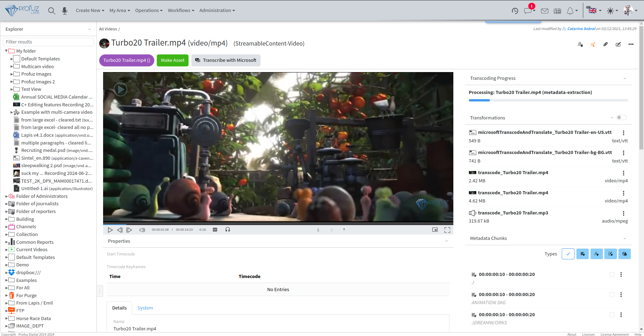
Task: Open the My Area menu
Action: point(120,11)
